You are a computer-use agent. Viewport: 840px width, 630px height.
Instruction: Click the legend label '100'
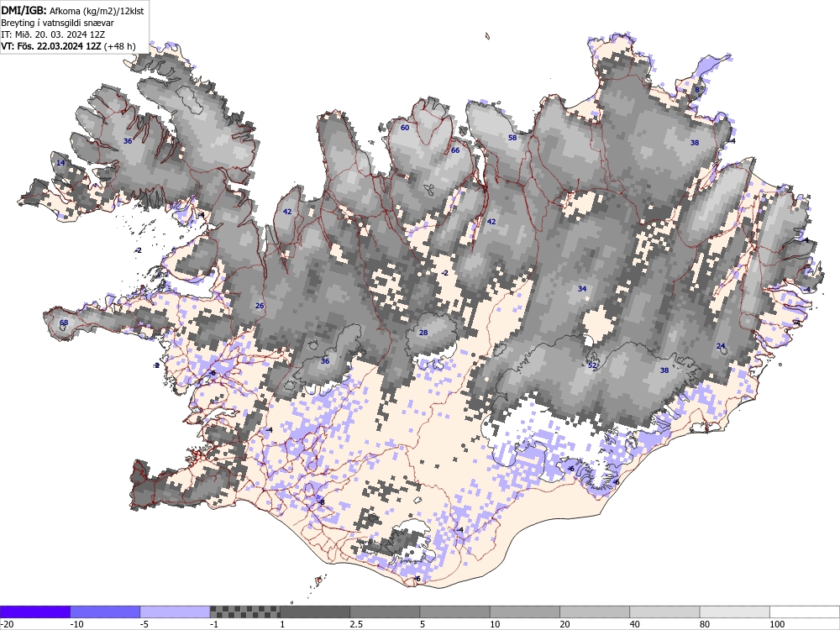pos(777,624)
